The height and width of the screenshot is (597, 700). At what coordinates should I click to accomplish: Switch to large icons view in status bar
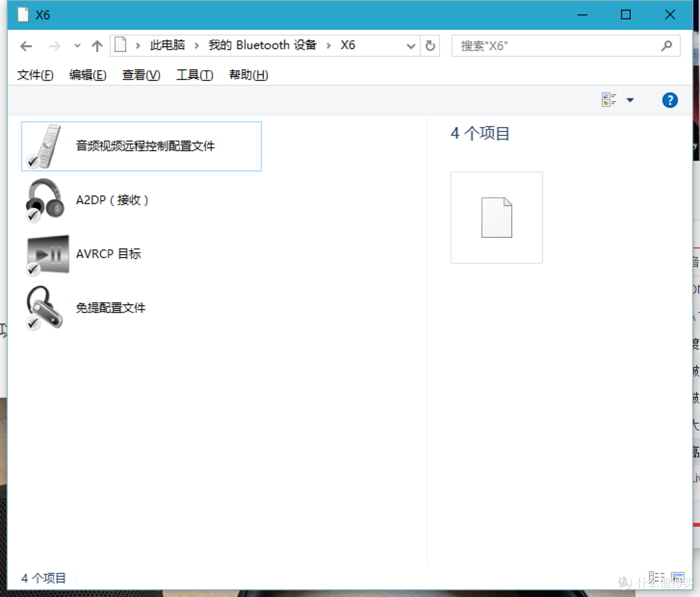point(678,578)
